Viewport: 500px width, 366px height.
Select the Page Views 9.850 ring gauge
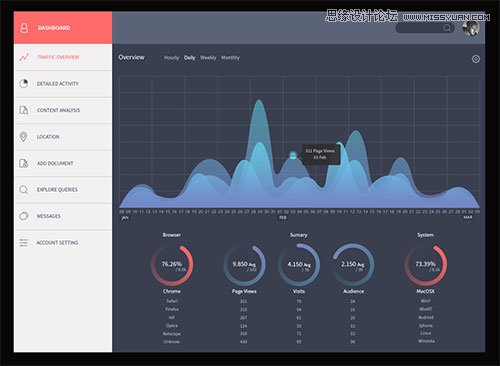coord(244,265)
